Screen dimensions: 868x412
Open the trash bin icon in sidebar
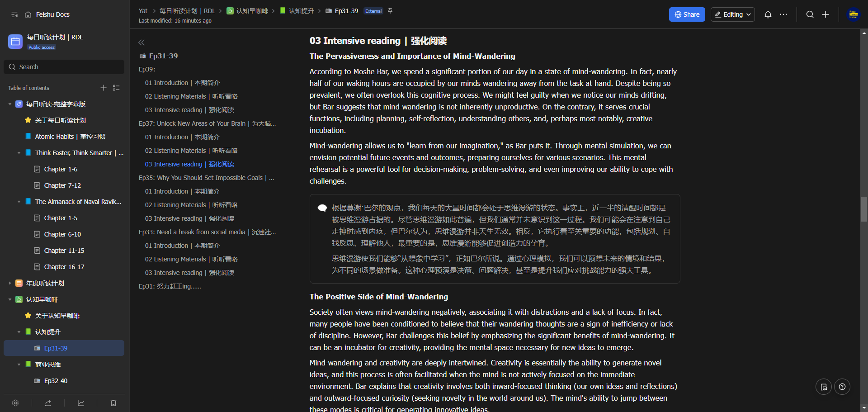(113, 403)
